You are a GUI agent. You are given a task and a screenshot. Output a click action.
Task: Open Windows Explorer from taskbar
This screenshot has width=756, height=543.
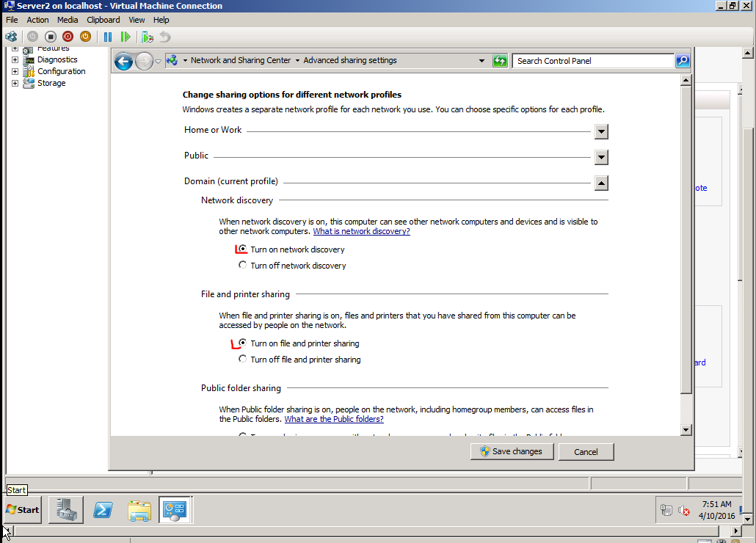[x=139, y=510]
